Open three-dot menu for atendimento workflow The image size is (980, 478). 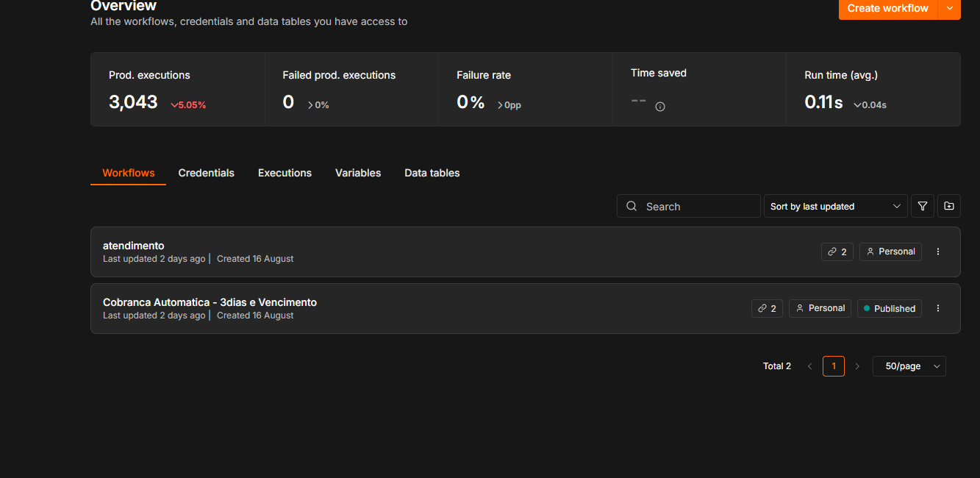point(938,252)
